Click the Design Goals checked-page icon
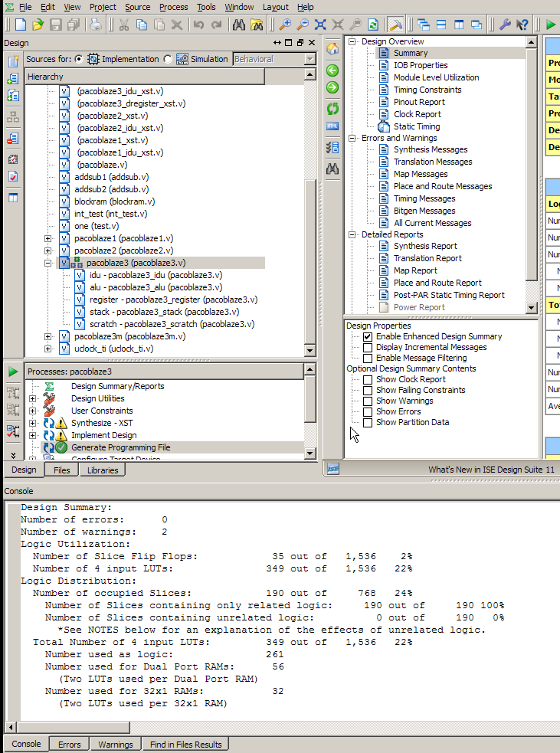Screen dimensions: 560x753 click(x=13, y=176)
